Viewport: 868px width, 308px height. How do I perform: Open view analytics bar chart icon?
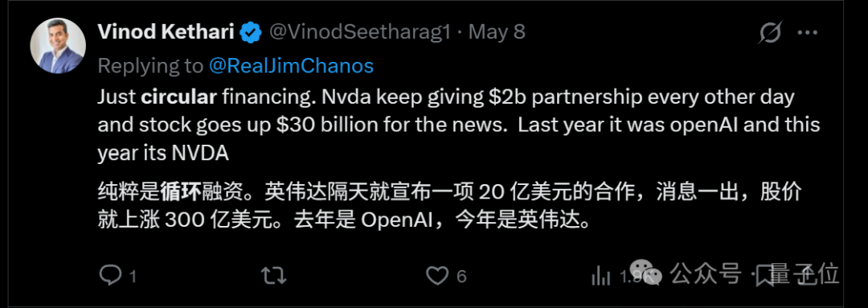point(600,275)
